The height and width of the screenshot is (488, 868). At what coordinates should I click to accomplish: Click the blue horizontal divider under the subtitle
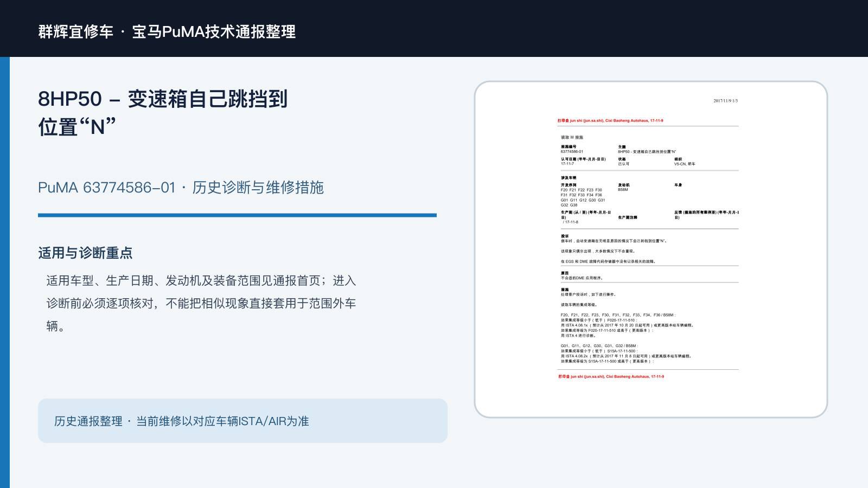pyautogui.click(x=237, y=215)
